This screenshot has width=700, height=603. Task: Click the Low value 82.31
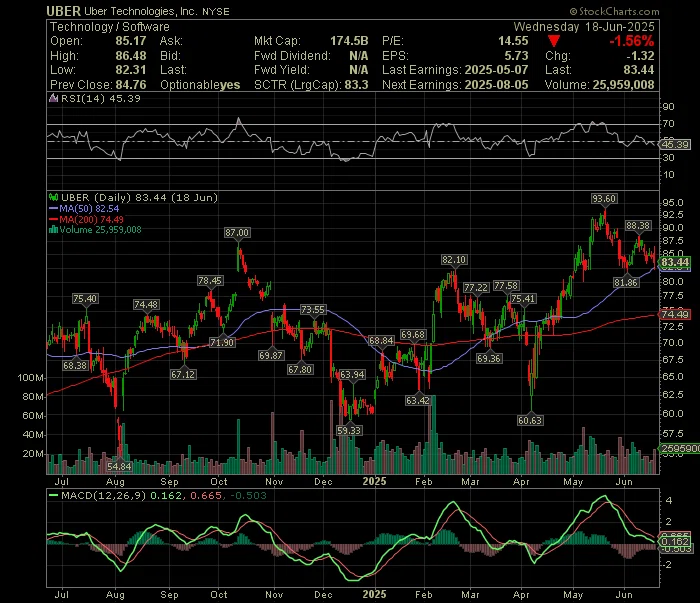click(x=131, y=70)
